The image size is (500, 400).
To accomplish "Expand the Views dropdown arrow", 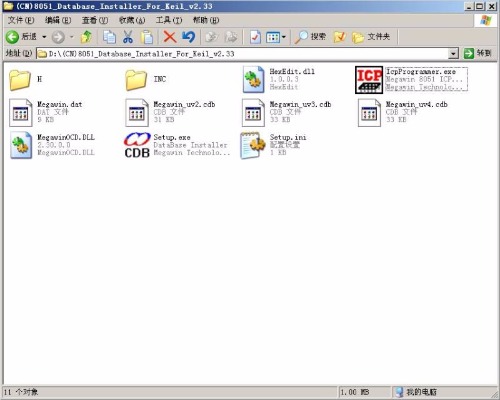I will pyautogui.click(x=284, y=37).
